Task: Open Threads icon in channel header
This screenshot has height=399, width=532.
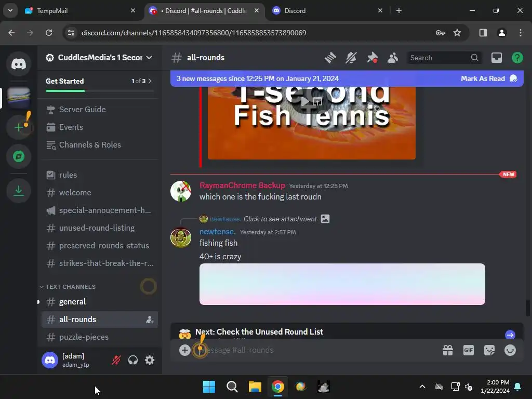Action: pyautogui.click(x=330, y=58)
